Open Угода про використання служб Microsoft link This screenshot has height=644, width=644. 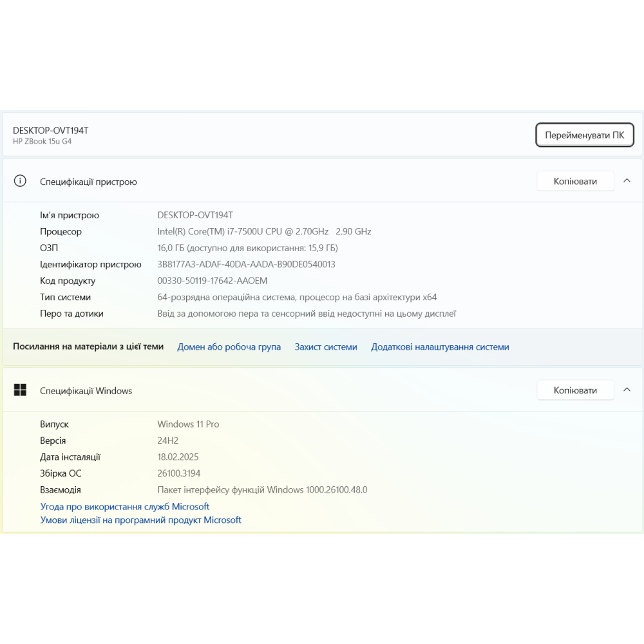(x=125, y=507)
